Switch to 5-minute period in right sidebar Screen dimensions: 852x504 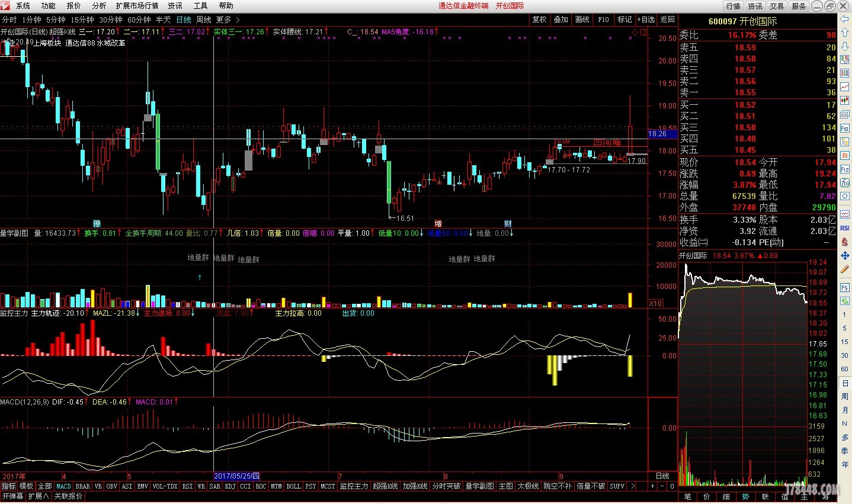pos(844,328)
